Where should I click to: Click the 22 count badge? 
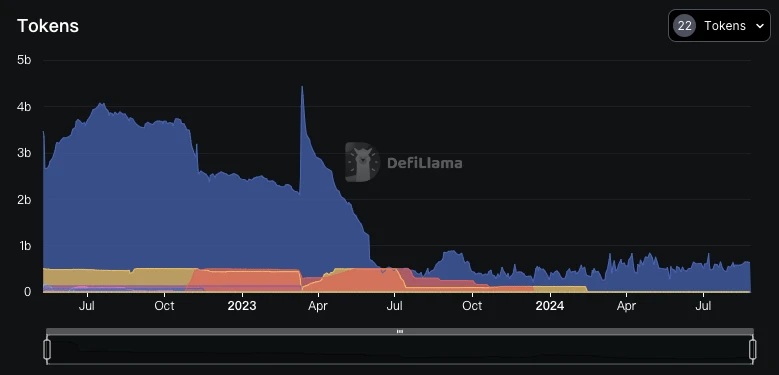(x=685, y=26)
